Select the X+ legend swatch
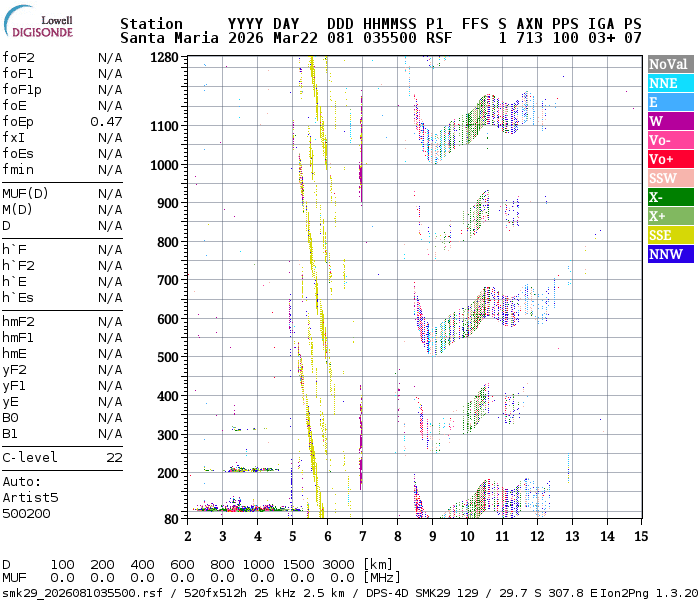 coord(671,216)
